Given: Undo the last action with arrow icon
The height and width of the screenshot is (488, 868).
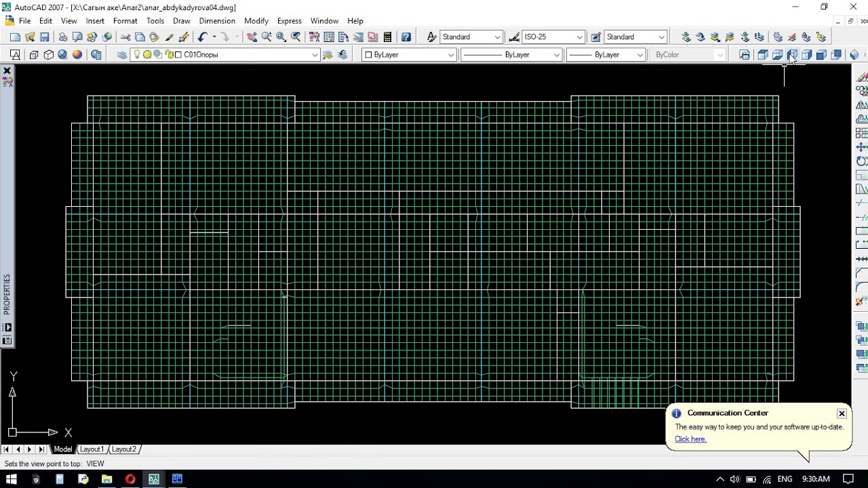Looking at the screenshot, I should coord(202,37).
